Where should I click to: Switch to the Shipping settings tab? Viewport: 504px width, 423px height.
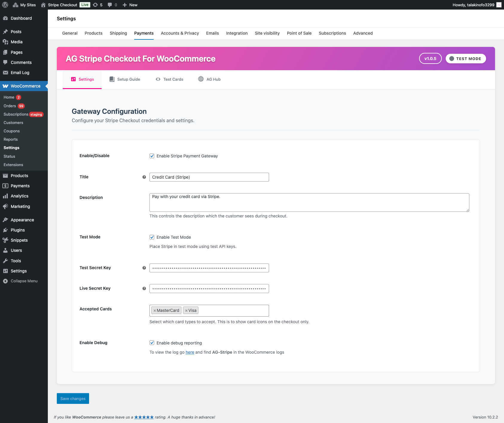[118, 33]
